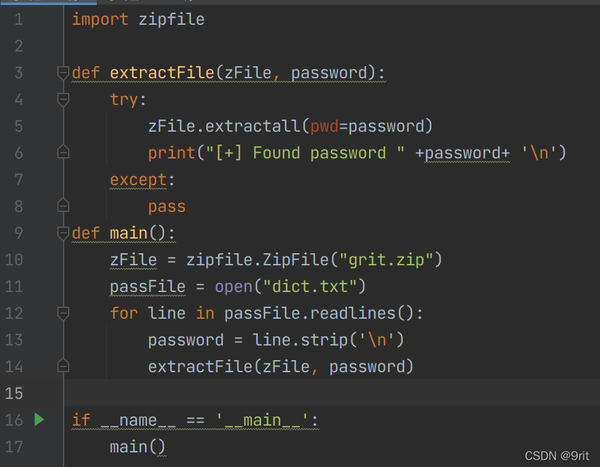Click fold end marker on line 6
This screenshot has height=467, width=600.
[x=63, y=152]
